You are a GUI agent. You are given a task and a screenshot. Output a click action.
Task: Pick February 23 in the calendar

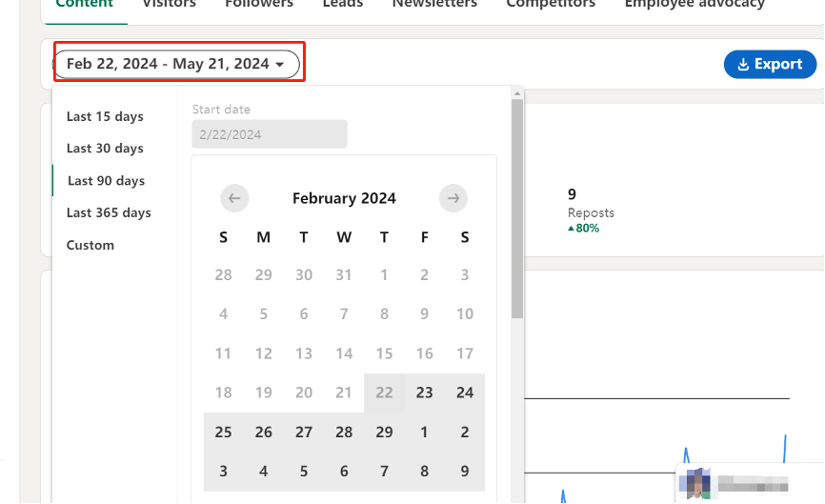pos(424,393)
